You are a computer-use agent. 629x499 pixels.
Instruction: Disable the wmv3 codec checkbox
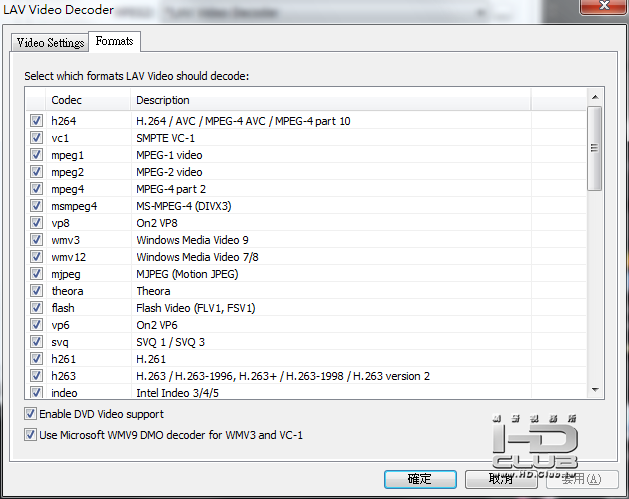(37, 240)
